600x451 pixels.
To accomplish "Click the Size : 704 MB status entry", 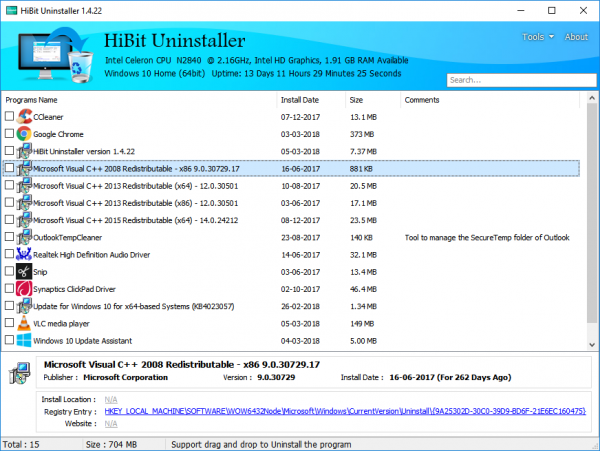I will pos(111,444).
